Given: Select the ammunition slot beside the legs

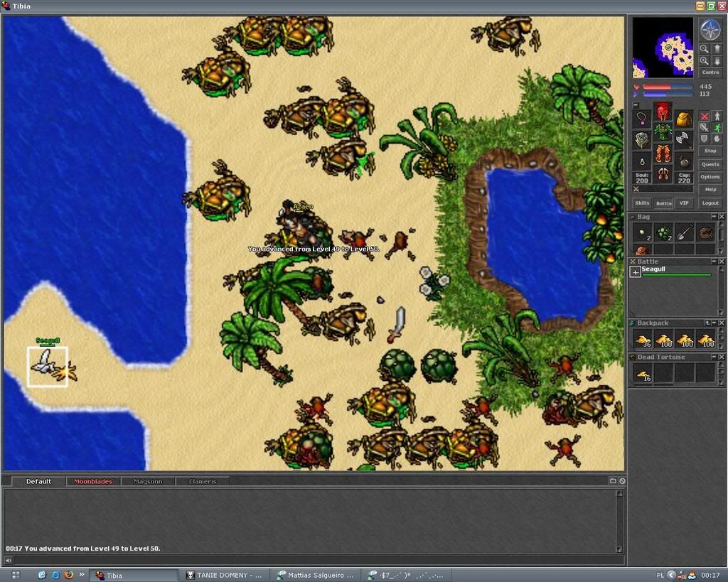Looking at the screenshot, I should point(684,161).
